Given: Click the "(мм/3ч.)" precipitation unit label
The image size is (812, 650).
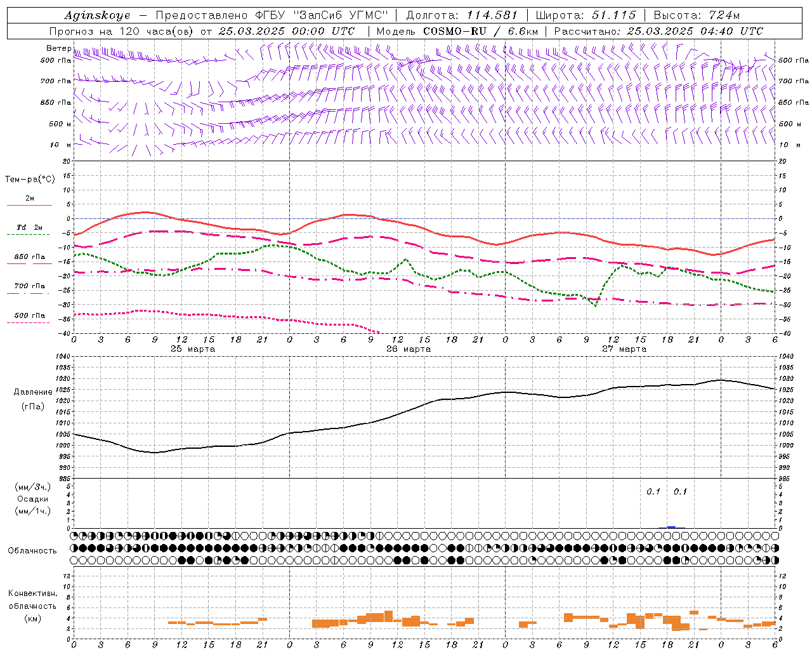Looking at the screenshot, I should (x=32, y=487).
